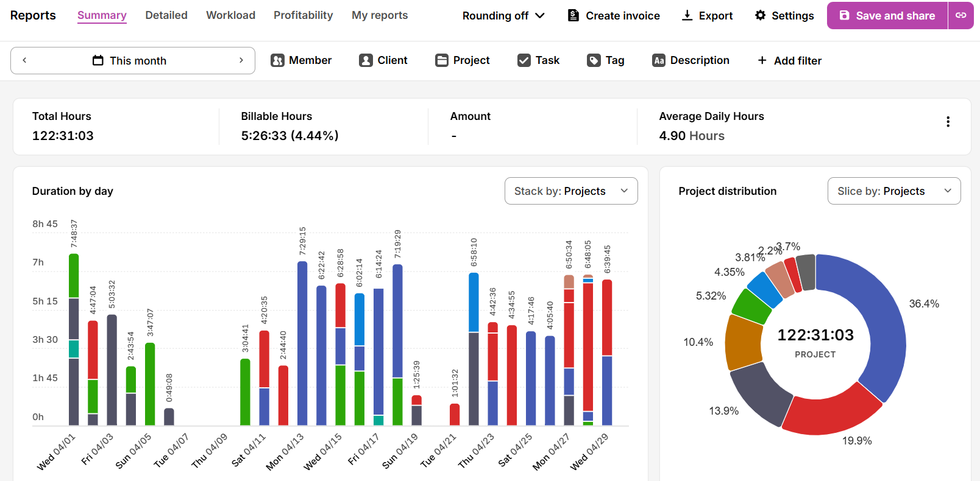Open the Workload tab
The width and height of the screenshot is (980, 481).
230,15
